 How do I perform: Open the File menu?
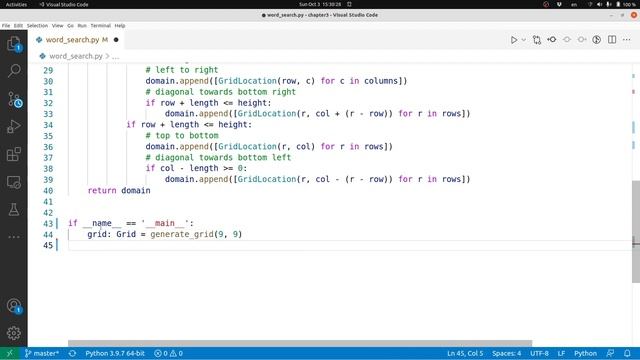[6, 25]
